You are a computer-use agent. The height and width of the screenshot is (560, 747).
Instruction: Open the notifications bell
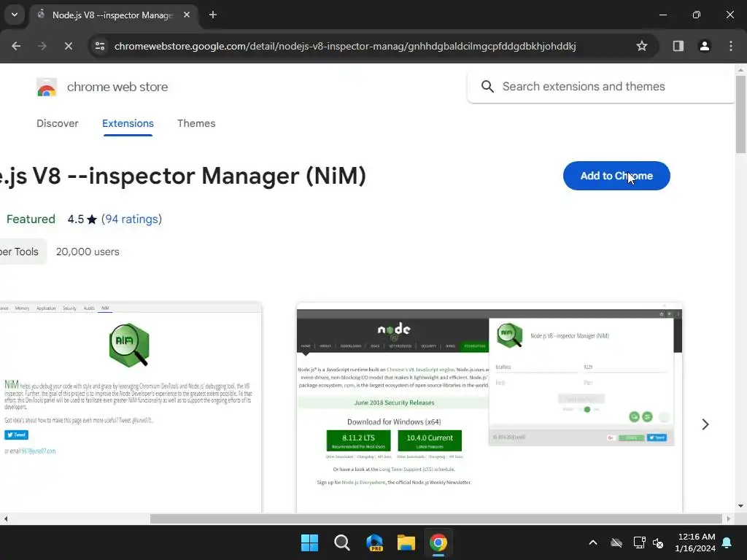(727, 542)
